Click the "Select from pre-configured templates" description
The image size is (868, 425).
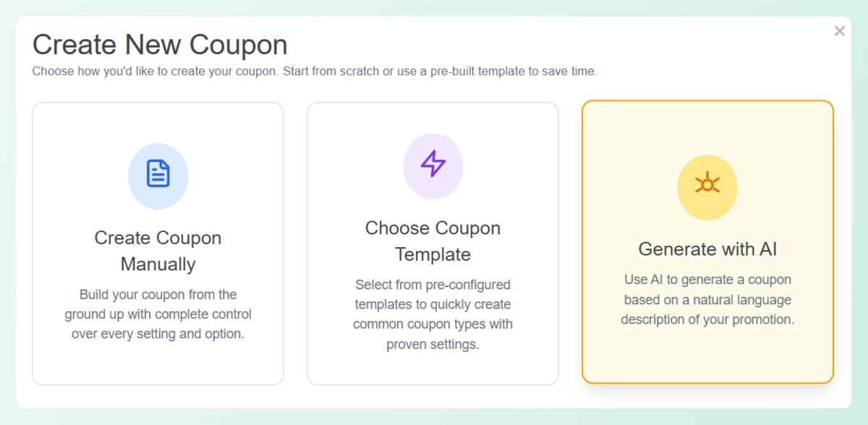[433, 314]
